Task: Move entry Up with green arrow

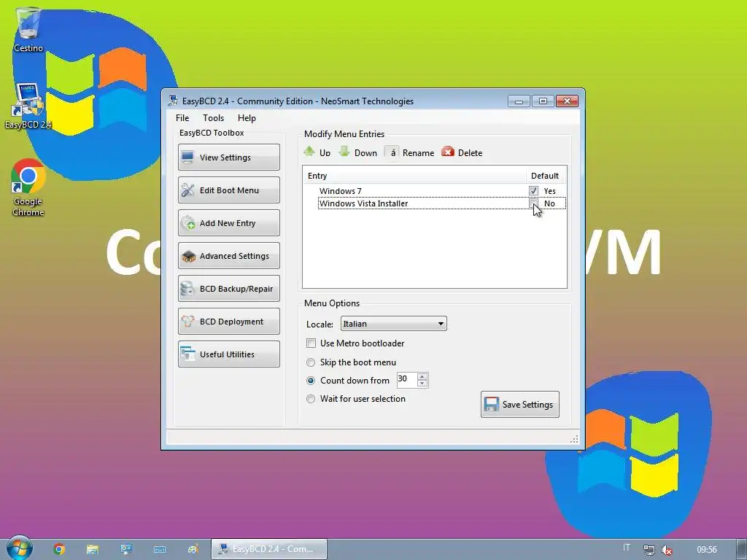Action: tap(317, 152)
